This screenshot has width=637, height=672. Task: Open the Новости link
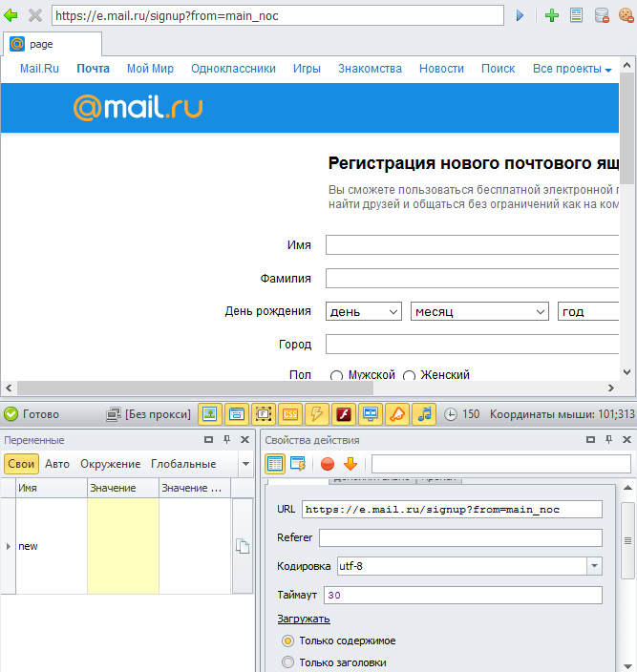coord(441,69)
